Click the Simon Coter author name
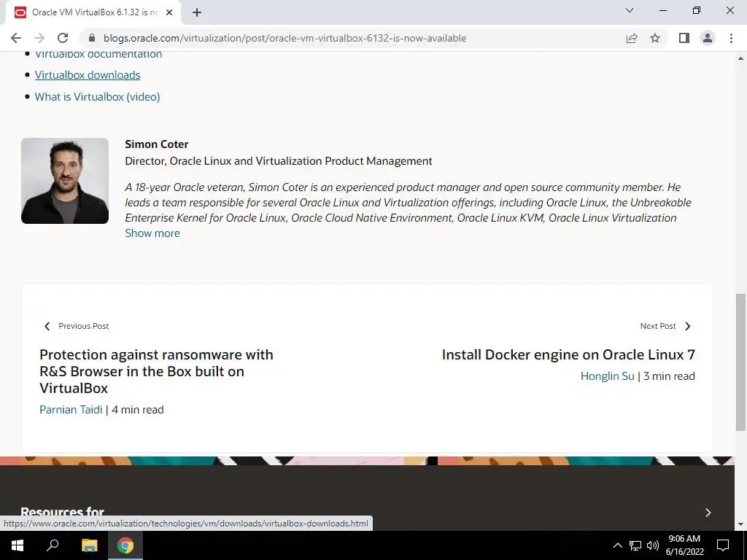This screenshot has width=747, height=560. 157,144
